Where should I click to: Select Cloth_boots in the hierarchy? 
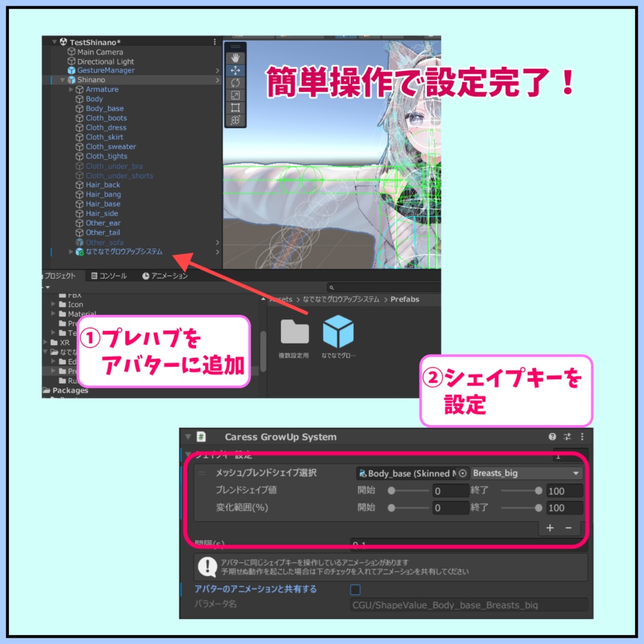click(x=106, y=118)
